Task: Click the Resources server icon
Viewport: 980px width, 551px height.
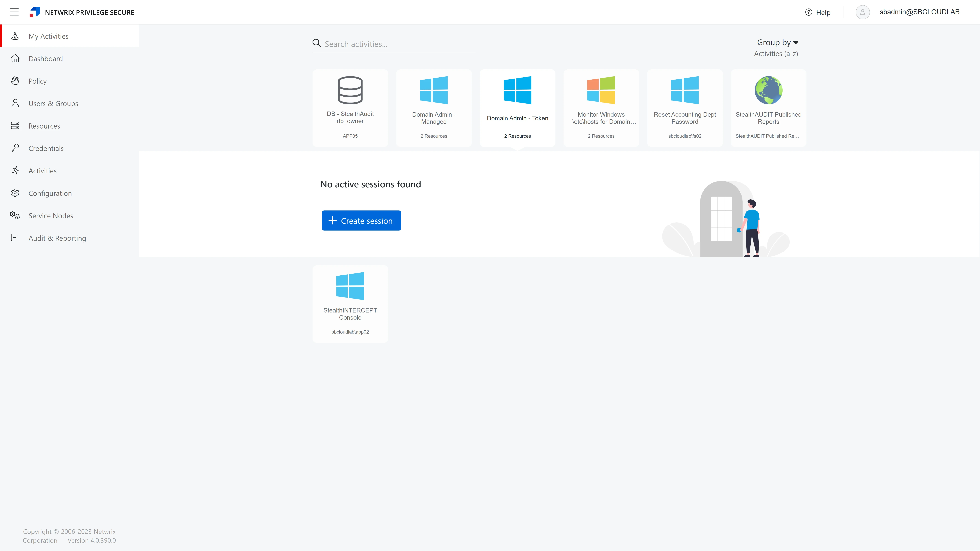Action: tap(15, 125)
